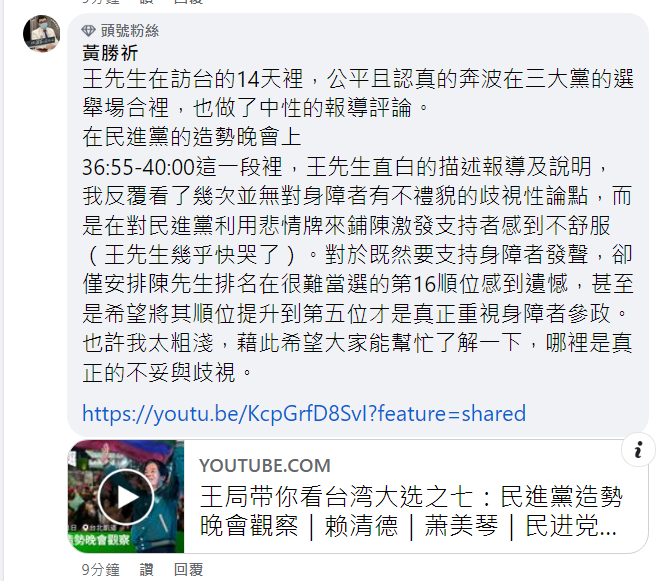The width and height of the screenshot is (669, 581).
Task: Click the info icon on link preview
Action: point(638,450)
